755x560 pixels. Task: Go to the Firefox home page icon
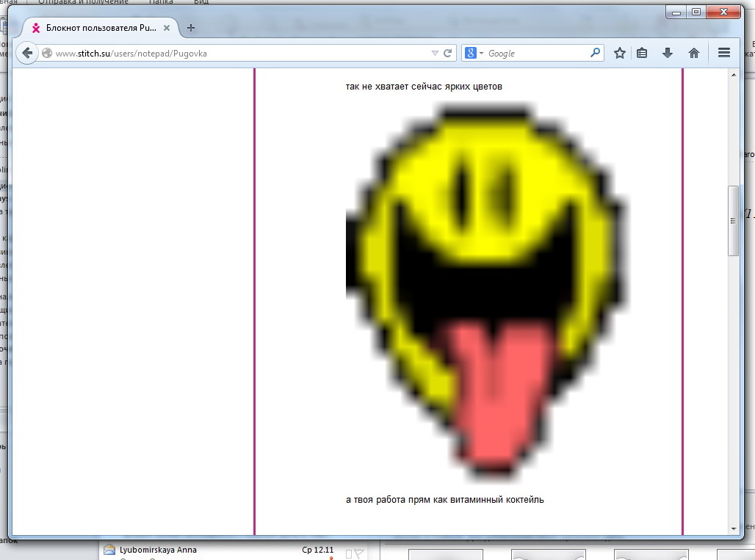click(693, 53)
